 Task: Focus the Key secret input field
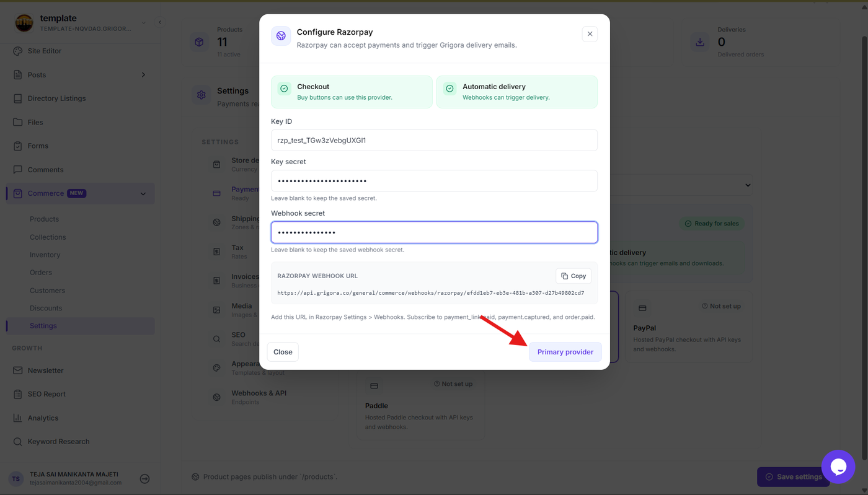(x=434, y=181)
